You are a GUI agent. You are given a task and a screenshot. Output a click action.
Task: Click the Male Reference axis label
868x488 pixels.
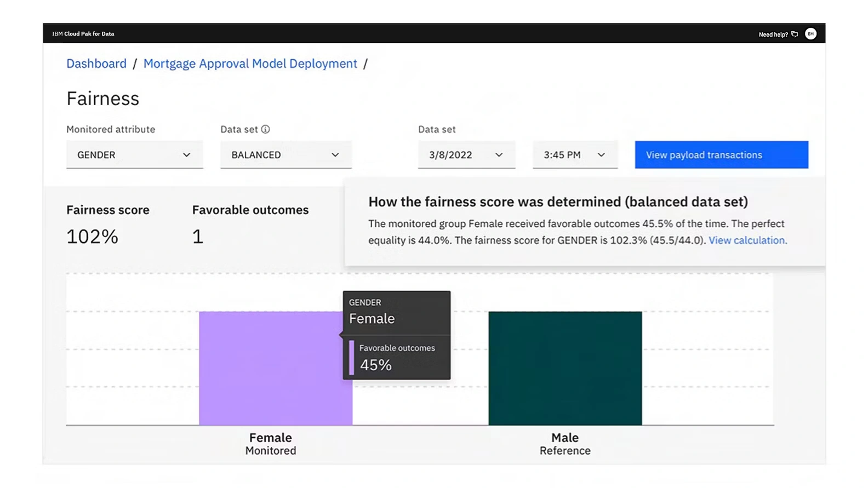[565, 444]
